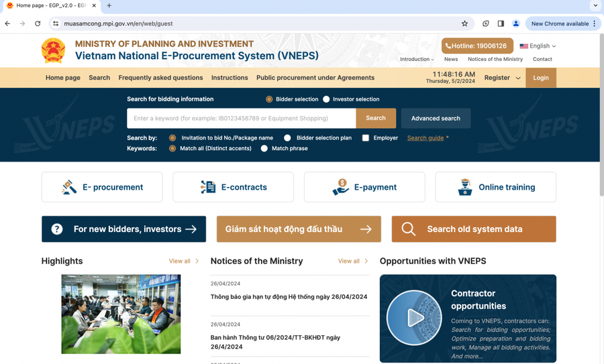This screenshot has width=604, height=364.
Task: Click the browser back arrow
Action: 7,23
